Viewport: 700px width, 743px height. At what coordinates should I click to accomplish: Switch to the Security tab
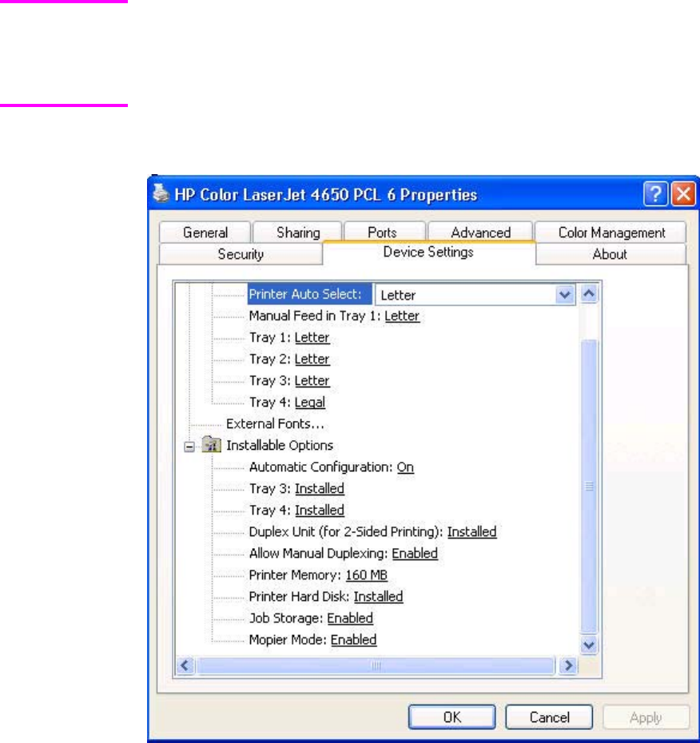pos(241,255)
